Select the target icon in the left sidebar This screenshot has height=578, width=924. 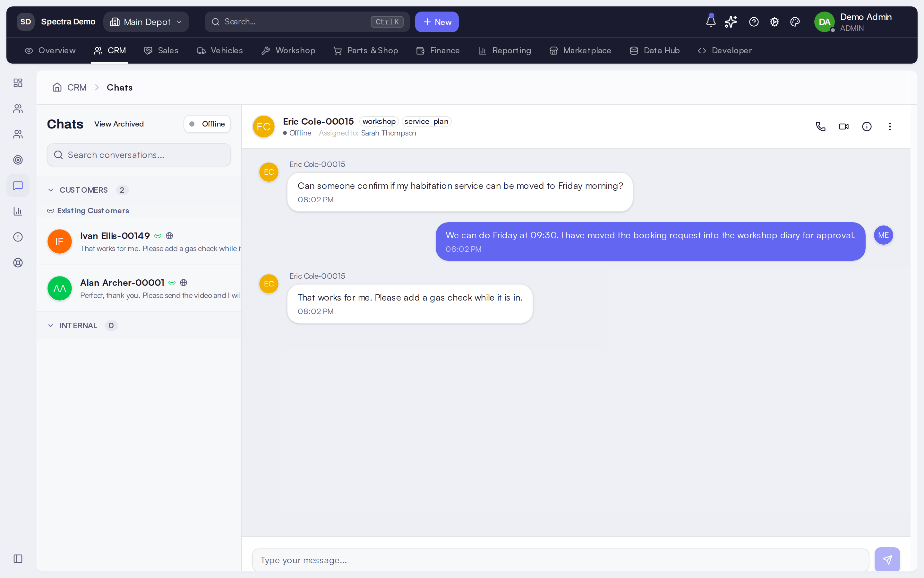[18, 160]
